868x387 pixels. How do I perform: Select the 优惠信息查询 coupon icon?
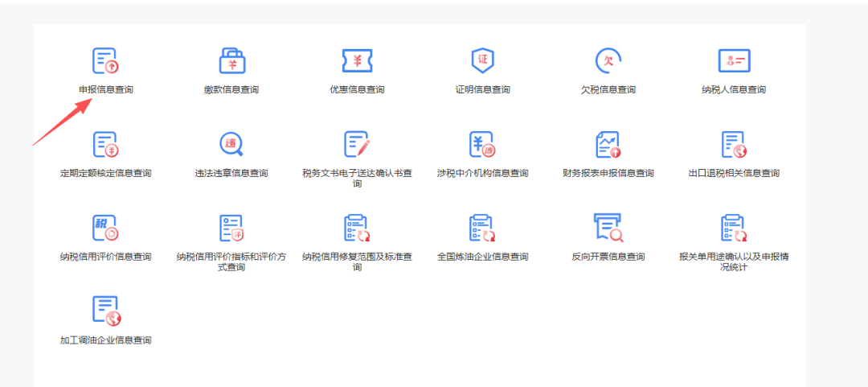coord(357,61)
